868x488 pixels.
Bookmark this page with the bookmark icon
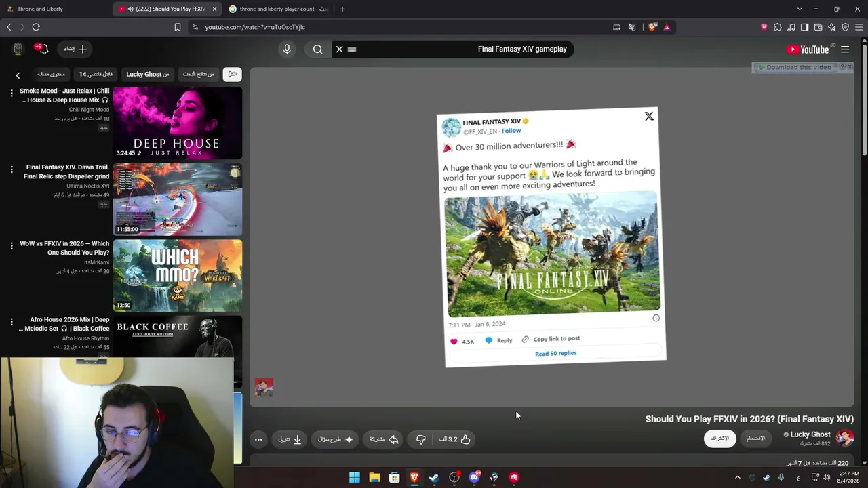click(x=178, y=27)
